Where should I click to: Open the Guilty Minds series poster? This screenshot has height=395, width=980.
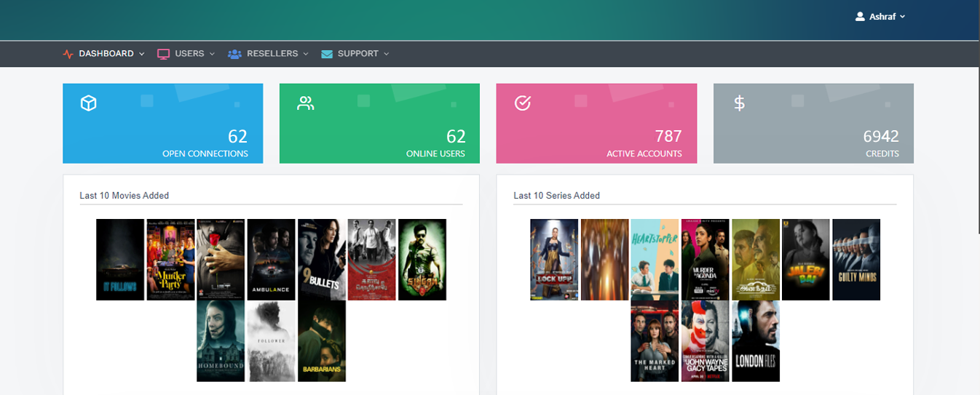point(856,260)
